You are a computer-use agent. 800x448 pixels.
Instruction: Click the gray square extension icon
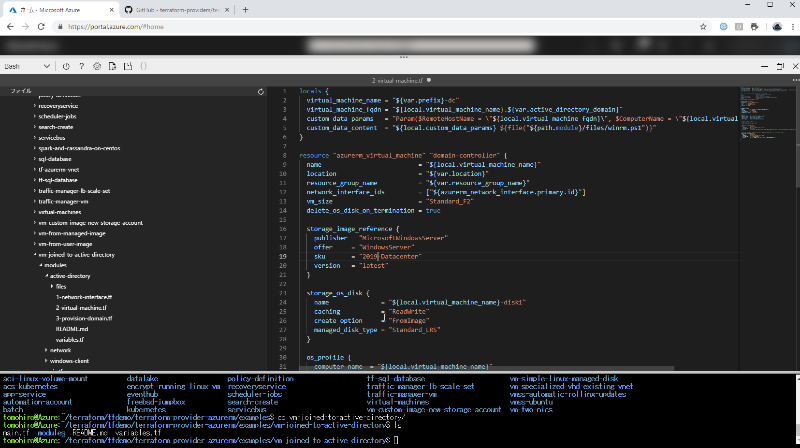coord(739,27)
